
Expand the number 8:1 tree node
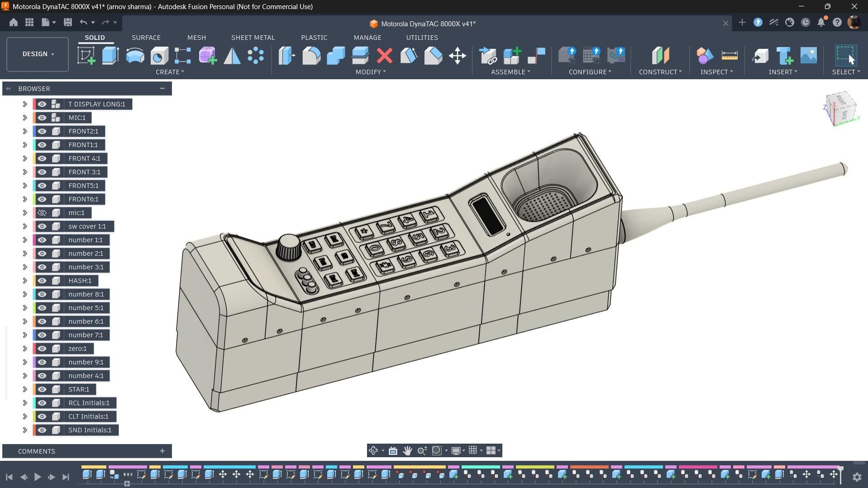[25, 294]
